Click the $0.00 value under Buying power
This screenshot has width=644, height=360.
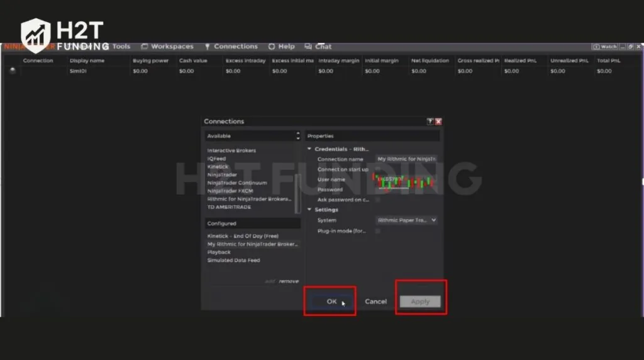[x=140, y=70]
